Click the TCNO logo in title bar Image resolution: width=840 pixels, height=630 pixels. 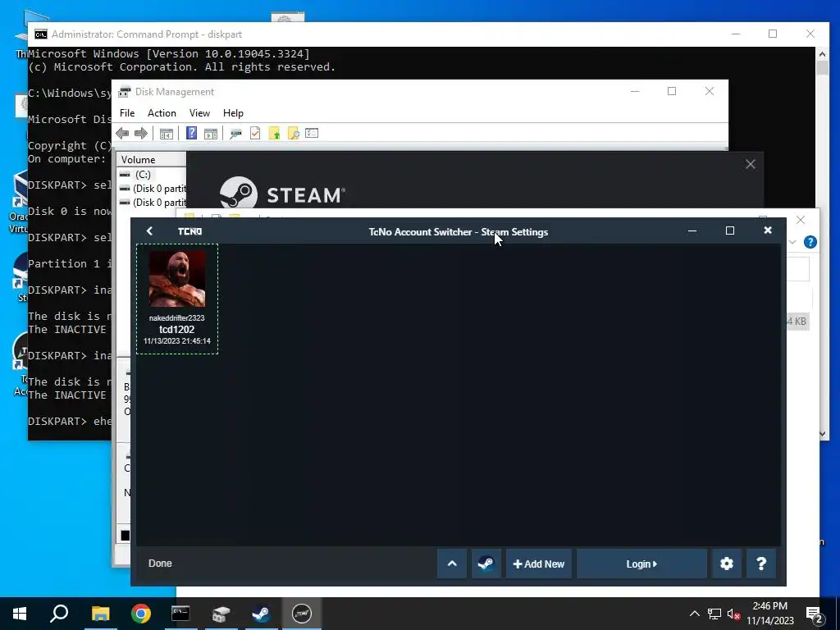coord(189,231)
